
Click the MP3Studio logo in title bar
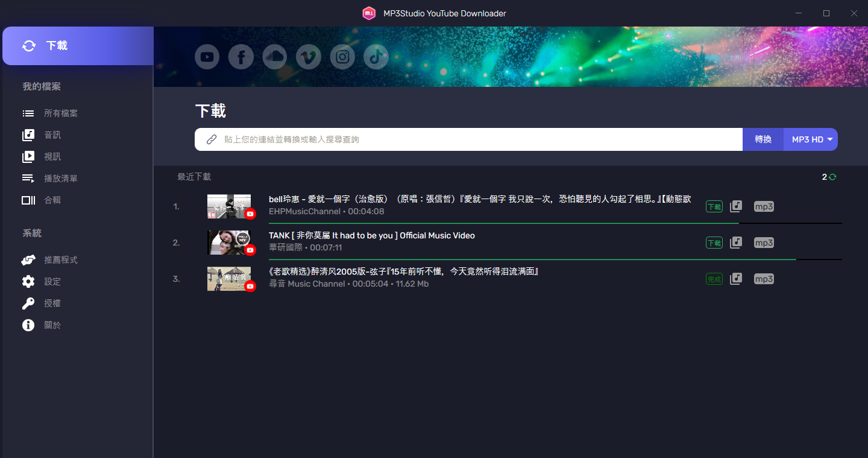(369, 13)
